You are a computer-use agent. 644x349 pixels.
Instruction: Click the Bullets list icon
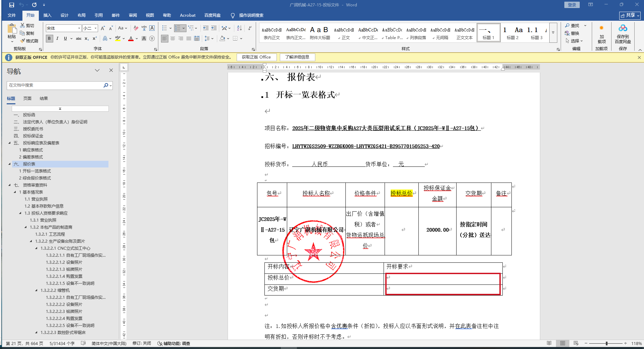coord(164,28)
